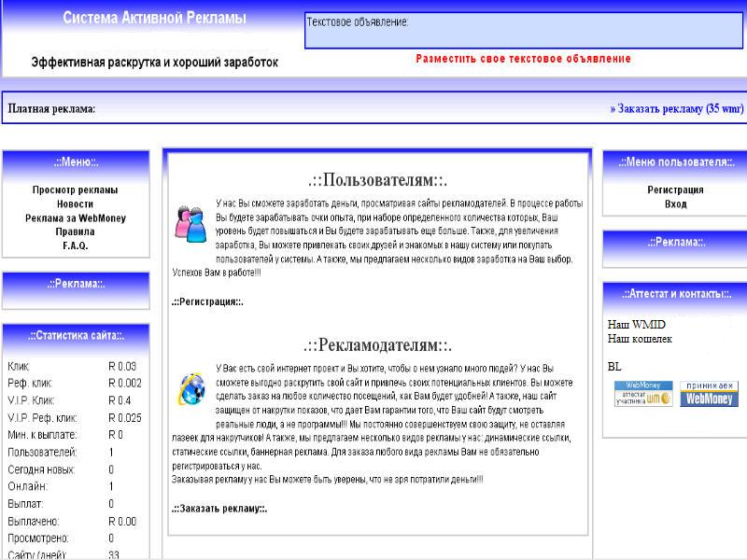The width and height of the screenshot is (747, 560).
Task: Click the bold '.::Заказать рекламу::.' link
Action: click(219, 509)
